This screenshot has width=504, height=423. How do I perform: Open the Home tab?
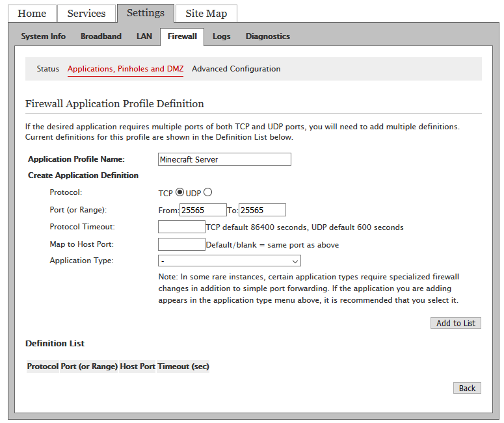[x=32, y=14]
